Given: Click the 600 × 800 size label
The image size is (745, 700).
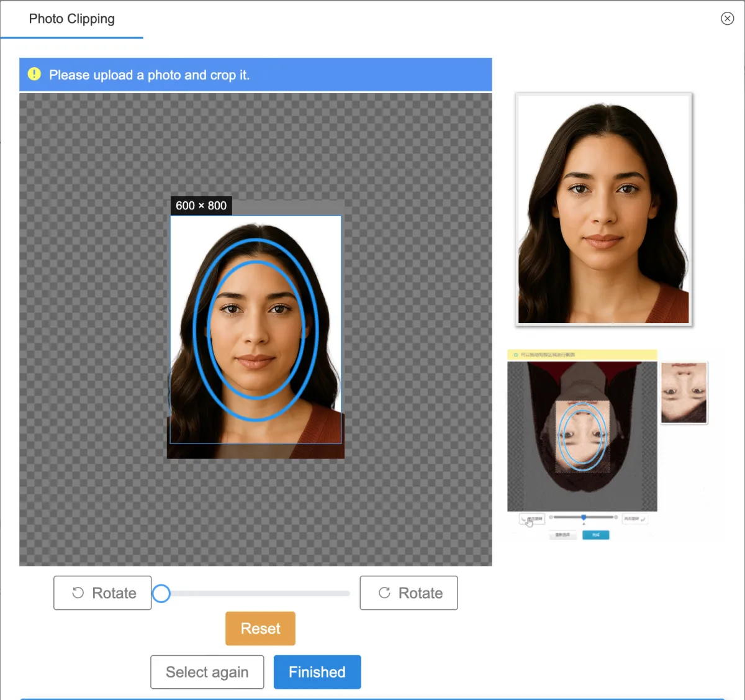Looking at the screenshot, I should point(201,206).
